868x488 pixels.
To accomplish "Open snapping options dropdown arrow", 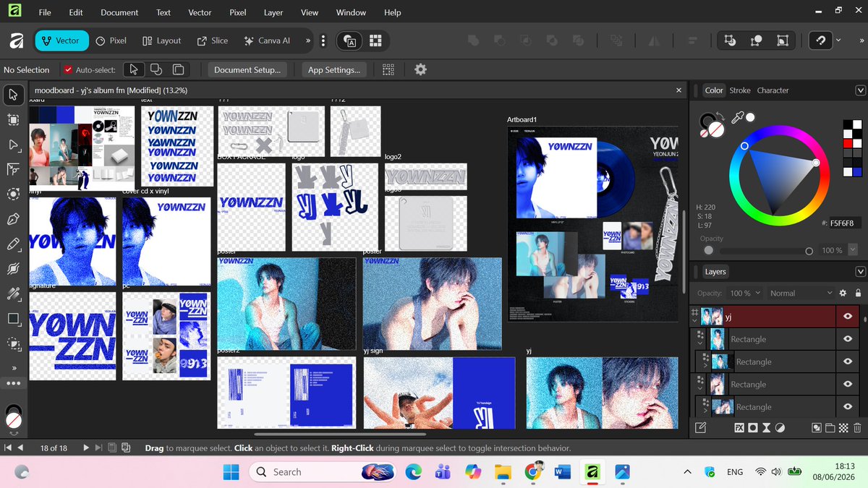I will [838, 40].
